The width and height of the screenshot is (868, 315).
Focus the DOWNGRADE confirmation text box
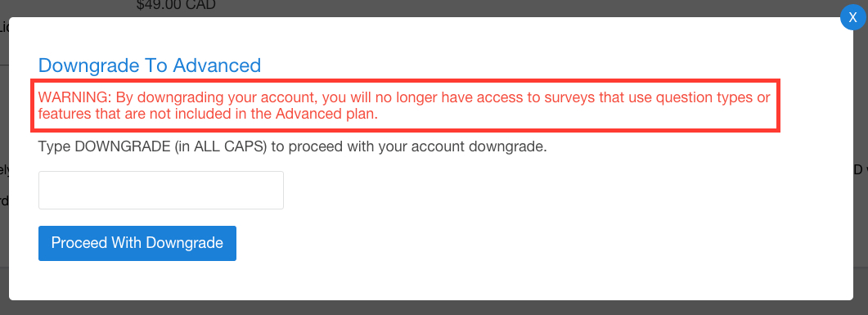pyautogui.click(x=161, y=191)
